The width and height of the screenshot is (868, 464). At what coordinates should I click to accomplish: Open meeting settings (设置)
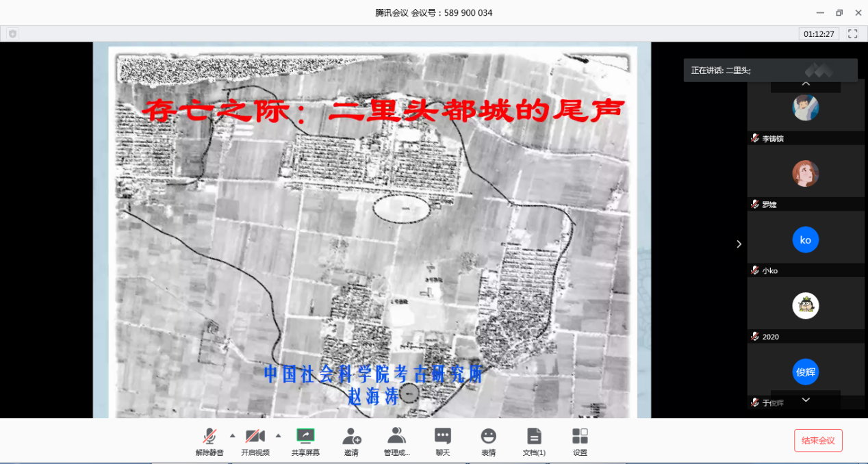580,441
